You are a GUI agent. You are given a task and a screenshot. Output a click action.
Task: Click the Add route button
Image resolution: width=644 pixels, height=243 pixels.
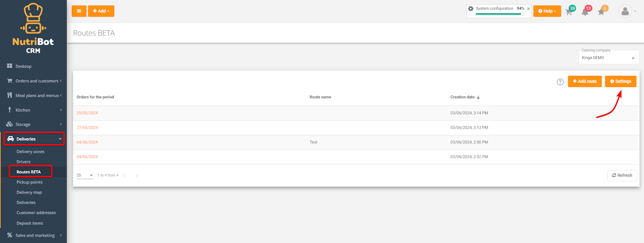(585, 81)
